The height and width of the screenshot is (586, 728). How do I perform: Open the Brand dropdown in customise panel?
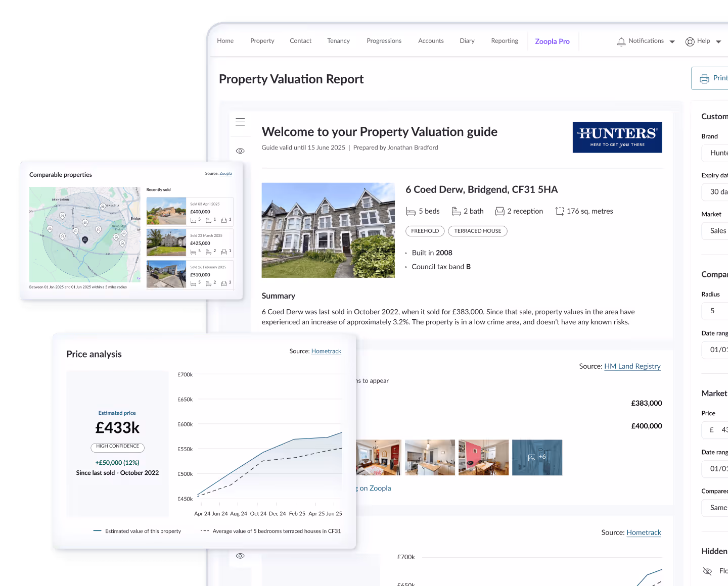coord(715,153)
